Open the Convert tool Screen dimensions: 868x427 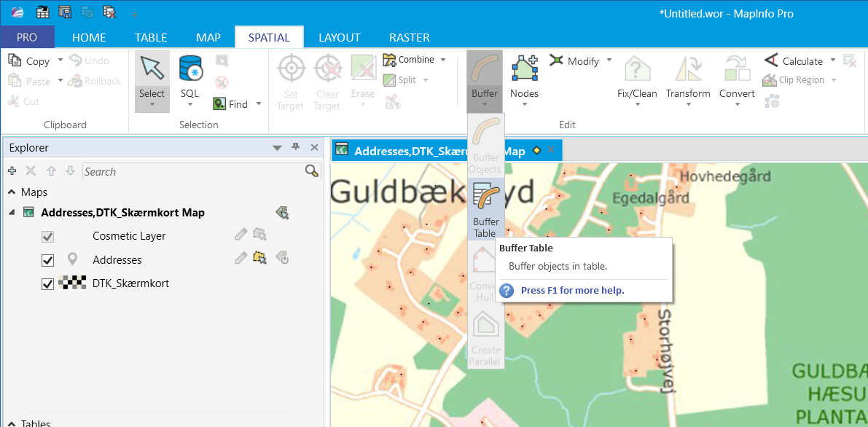coord(737,82)
